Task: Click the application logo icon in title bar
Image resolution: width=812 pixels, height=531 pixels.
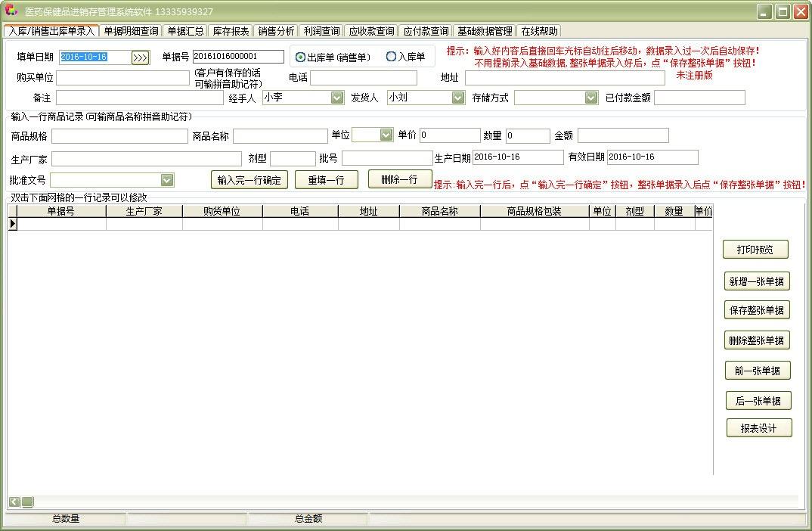Action: (11, 11)
